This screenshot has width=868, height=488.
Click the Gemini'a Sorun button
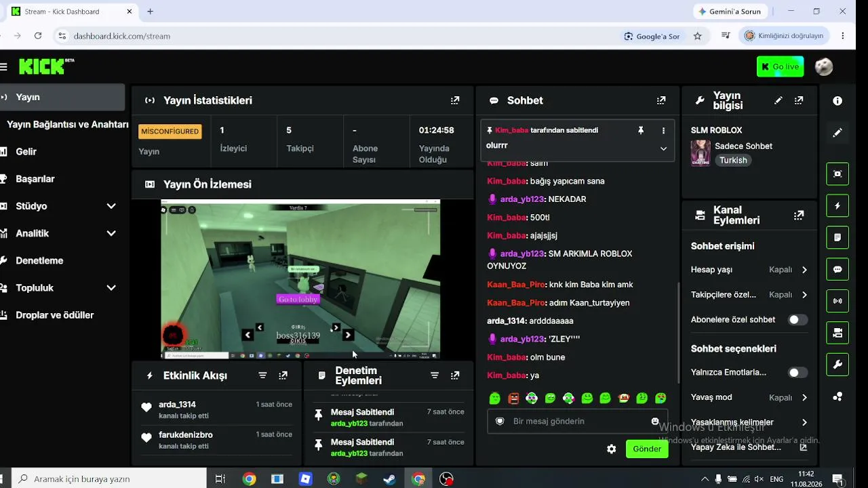(729, 12)
